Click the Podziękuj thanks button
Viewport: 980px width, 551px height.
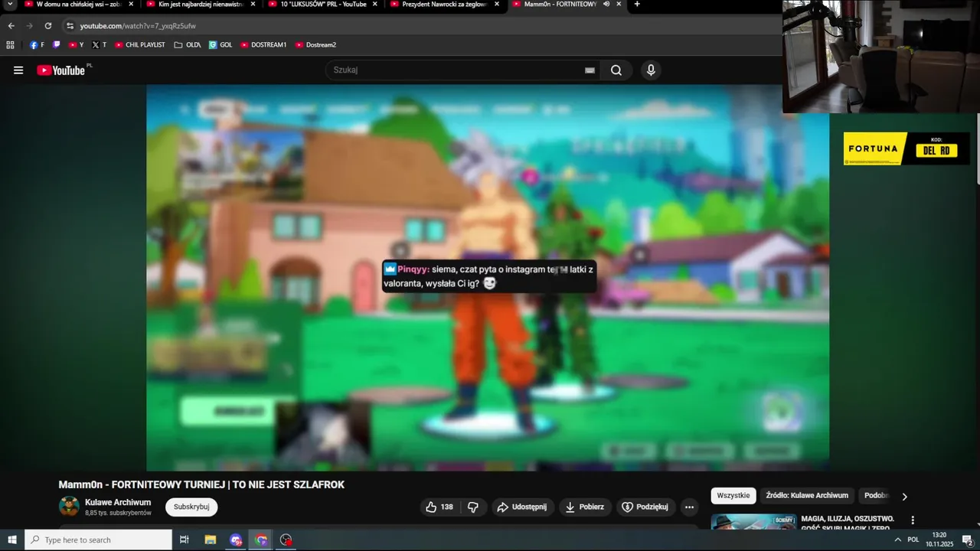pyautogui.click(x=645, y=507)
